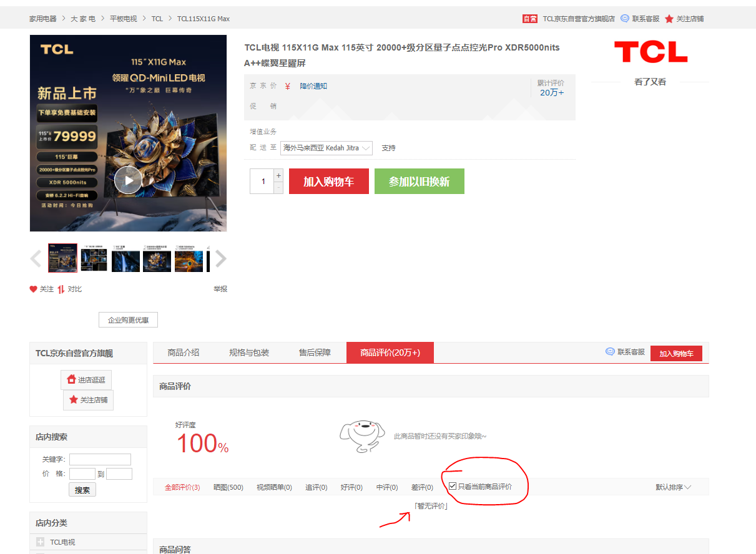Select the third thumbnail with waterfall image
The width and height of the screenshot is (756, 554).
pyautogui.click(x=125, y=258)
